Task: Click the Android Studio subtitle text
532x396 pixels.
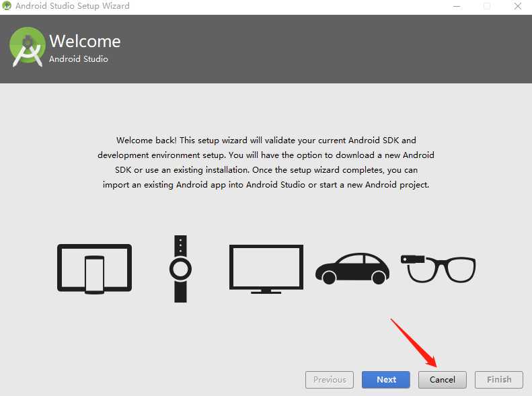Action: tap(79, 59)
